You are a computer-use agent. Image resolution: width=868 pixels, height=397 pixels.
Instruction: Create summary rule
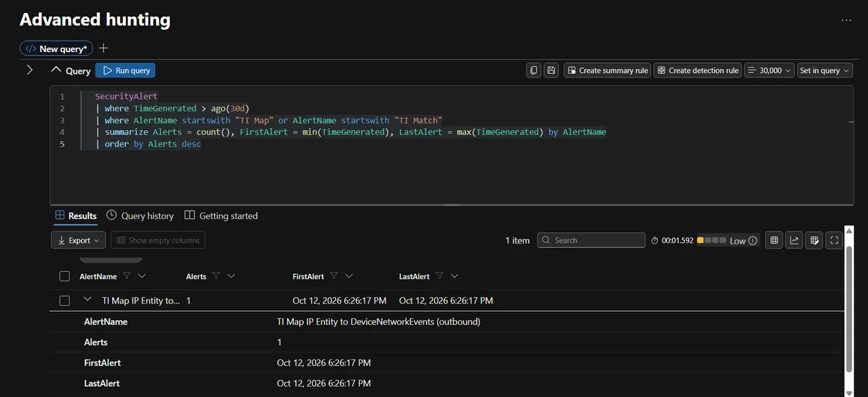pos(608,70)
